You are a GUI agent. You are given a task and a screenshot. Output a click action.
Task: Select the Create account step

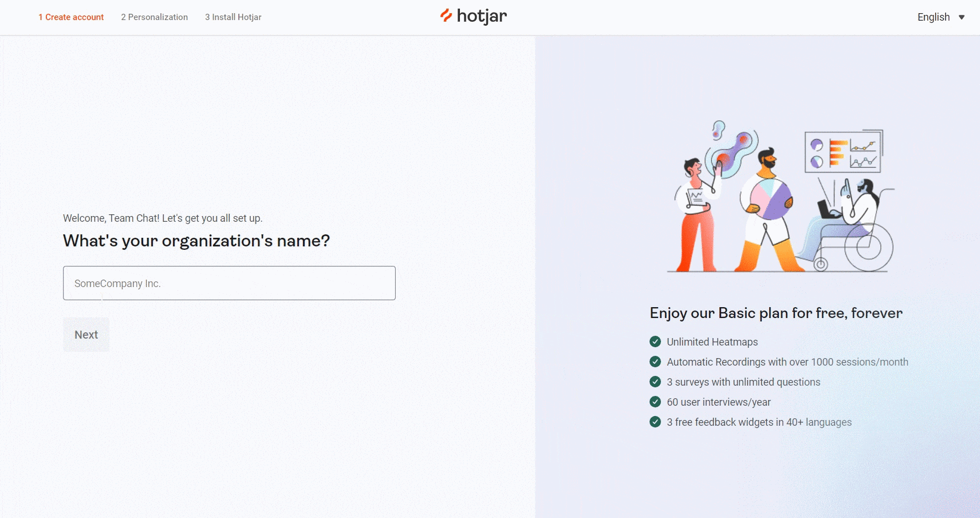click(70, 17)
